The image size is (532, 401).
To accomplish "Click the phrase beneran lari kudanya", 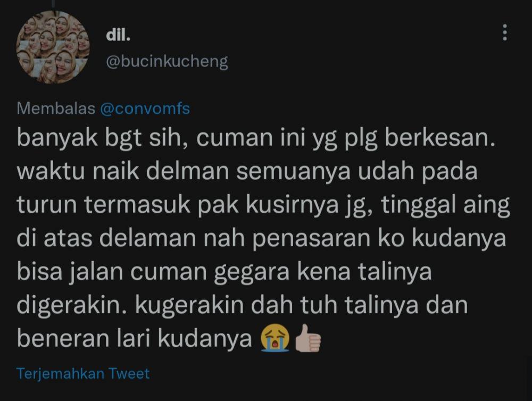I will [x=135, y=339].
